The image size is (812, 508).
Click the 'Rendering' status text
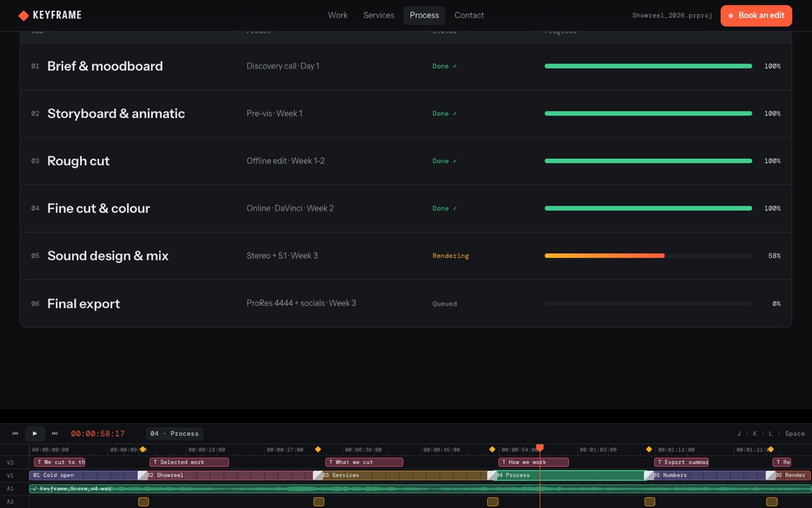pyautogui.click(x=450, y=256)
